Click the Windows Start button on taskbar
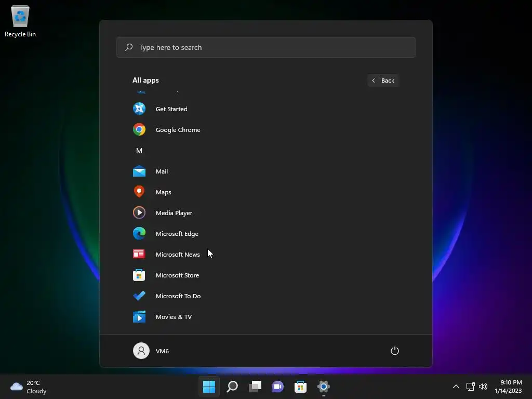Screen dimensions: 532x399 [209, 387]
